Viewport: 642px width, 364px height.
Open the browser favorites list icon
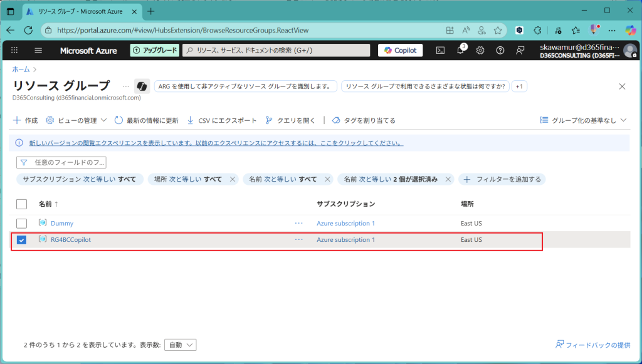tap(576, 30)
